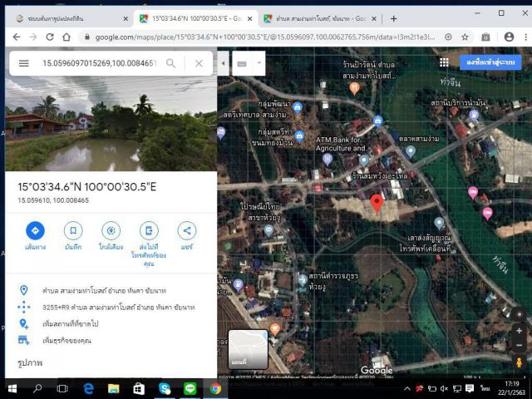Save the place with the bookmark icon

click(73, 231)
